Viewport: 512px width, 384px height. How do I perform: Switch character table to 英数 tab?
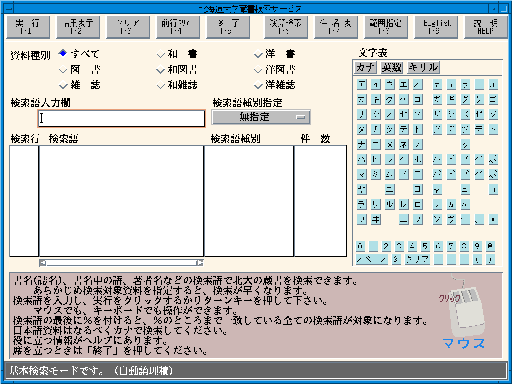coord(392,68)
